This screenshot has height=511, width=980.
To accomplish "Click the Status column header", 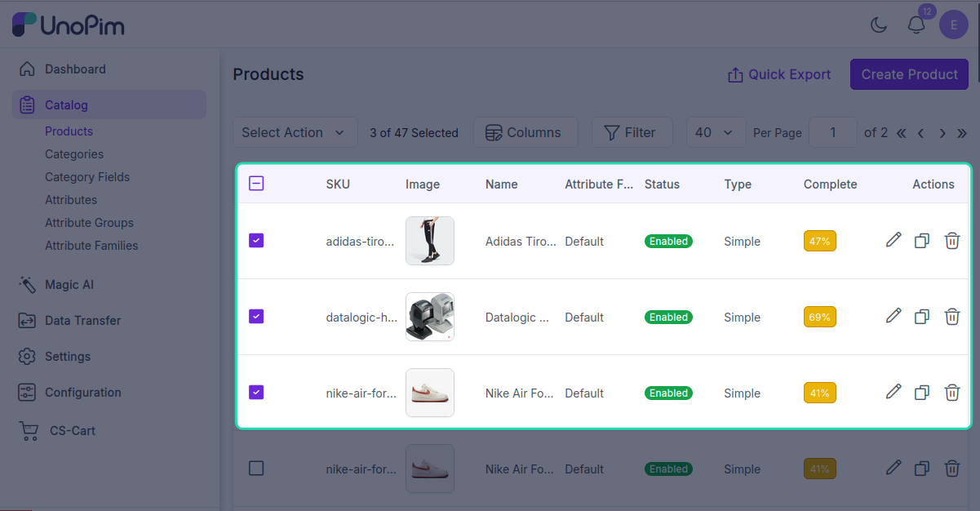I will (662, 184).
